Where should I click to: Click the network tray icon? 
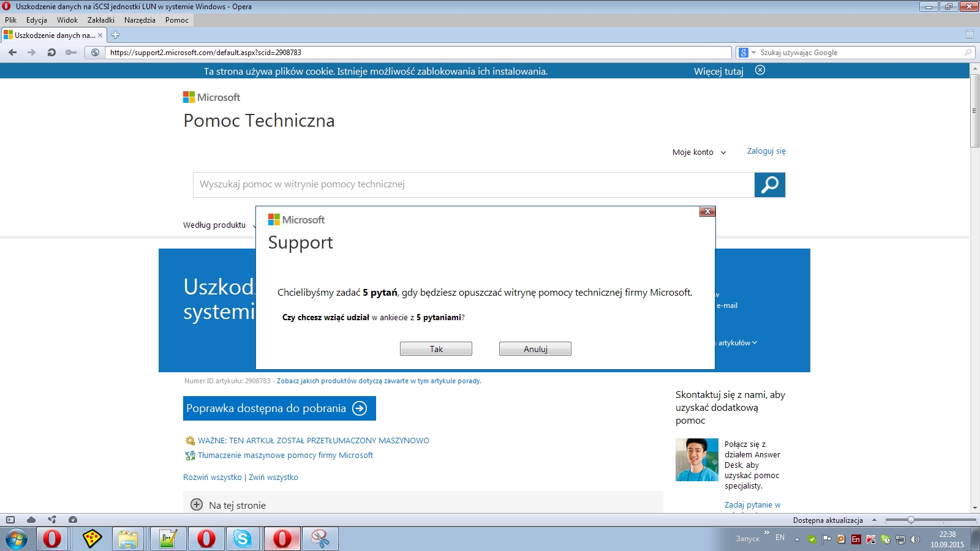coord(900,539)
